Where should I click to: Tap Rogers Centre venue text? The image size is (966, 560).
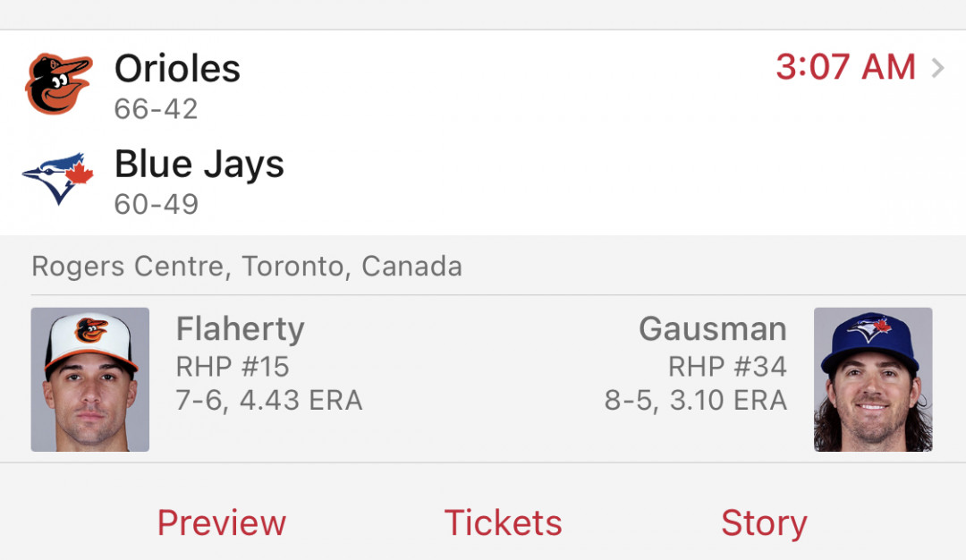[x=247, y=267]
